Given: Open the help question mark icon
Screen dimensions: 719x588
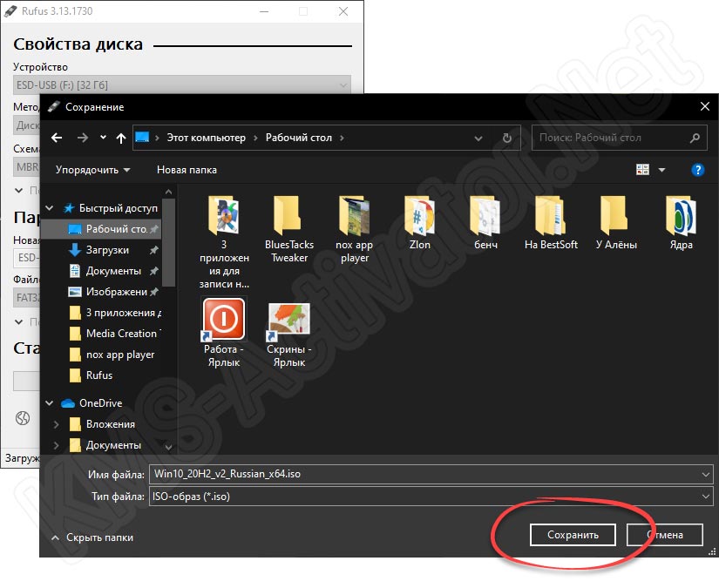Looking at the screenshot, I should (696, 170).
